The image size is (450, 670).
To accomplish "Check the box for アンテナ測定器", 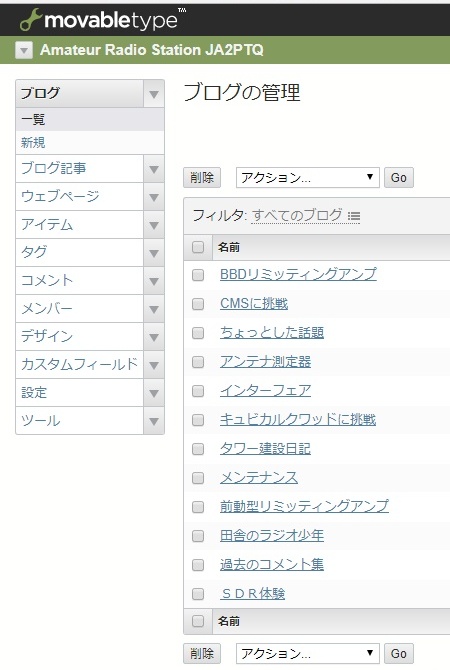I will click(x=198, y=362).
